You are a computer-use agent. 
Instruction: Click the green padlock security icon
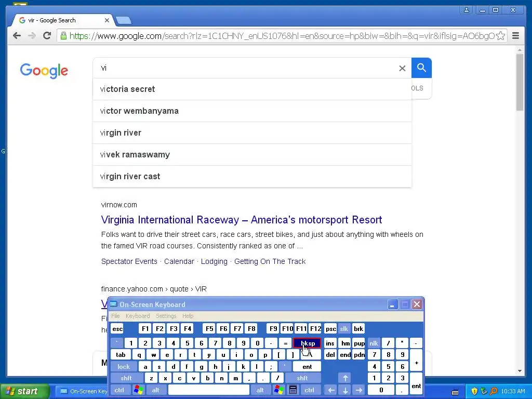63,36
